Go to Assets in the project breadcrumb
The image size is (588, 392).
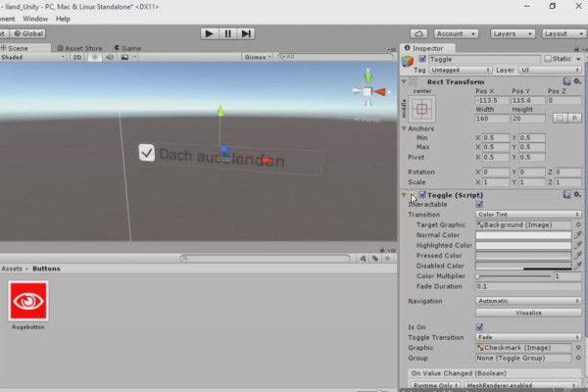click(12, 269)
